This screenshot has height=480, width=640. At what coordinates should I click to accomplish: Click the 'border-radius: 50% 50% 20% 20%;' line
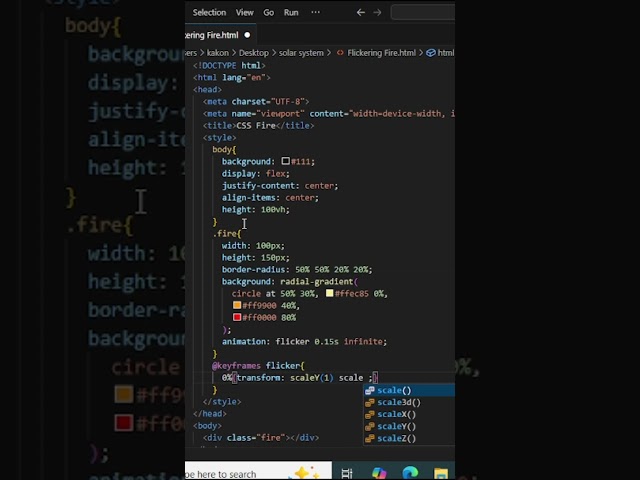click(297, 269)
